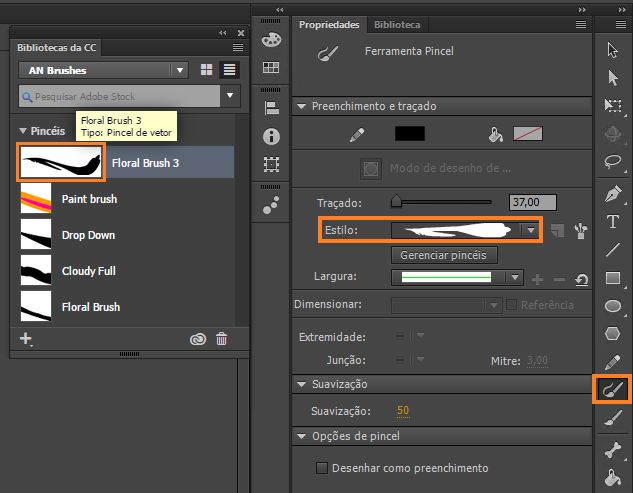Collapse the CC Libraries panel with arrows
This screenshot has width=633, height=493.
pyautogui.click(x=223, y=33)
